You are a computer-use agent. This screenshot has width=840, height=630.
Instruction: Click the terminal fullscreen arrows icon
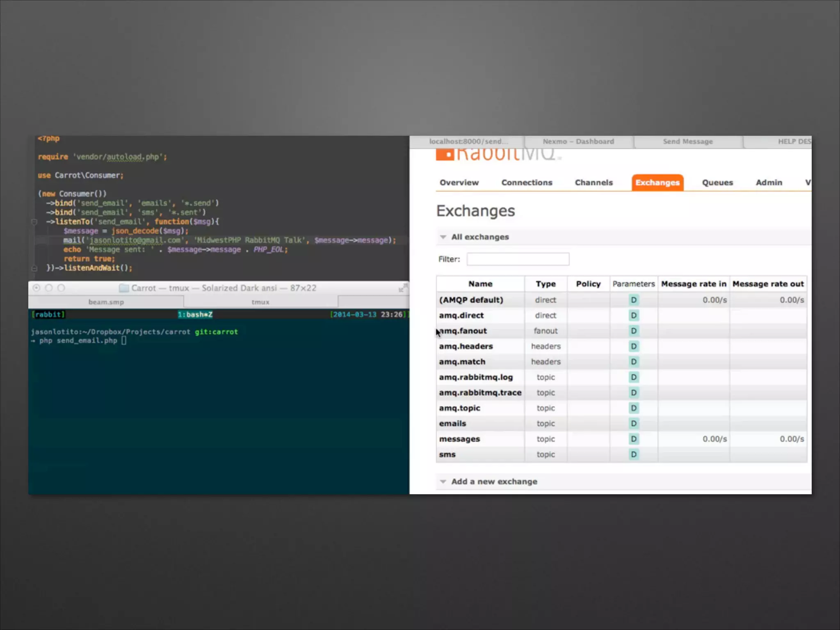coord(403,288)
